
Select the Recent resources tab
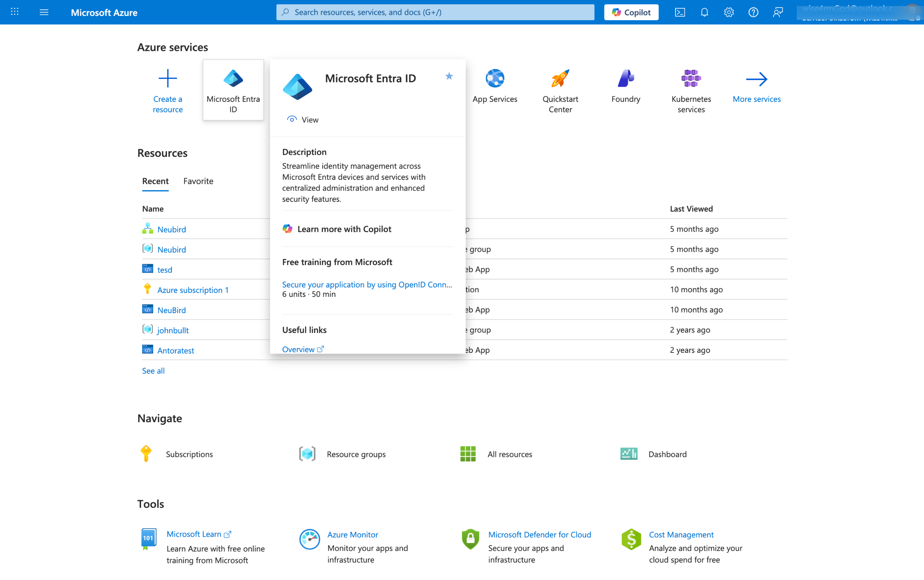(155, 181)
